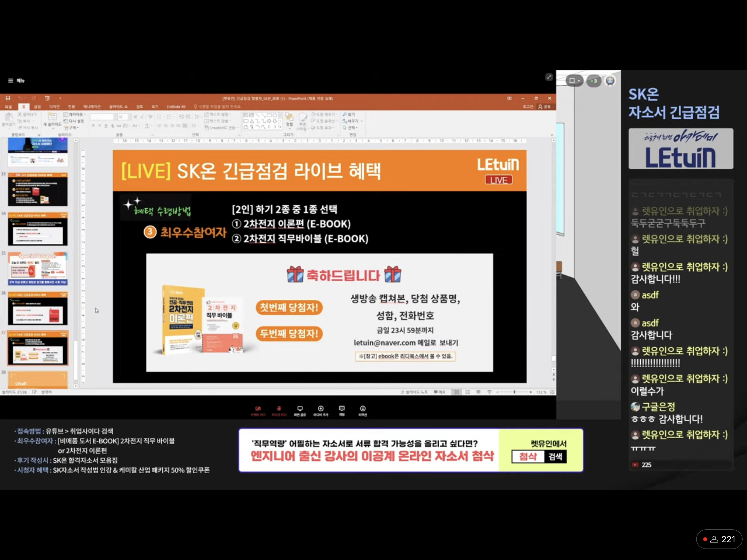Click the 정렬 (Arrange) icon
The height and width of the screenshot is (560, 747).
coord(289,120)
